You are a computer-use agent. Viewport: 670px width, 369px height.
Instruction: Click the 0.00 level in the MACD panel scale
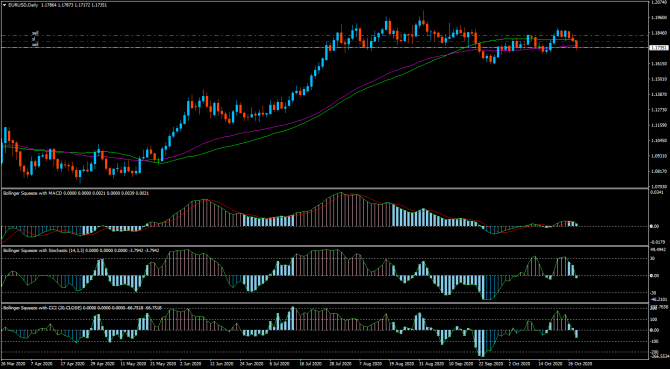pos(654,226)
